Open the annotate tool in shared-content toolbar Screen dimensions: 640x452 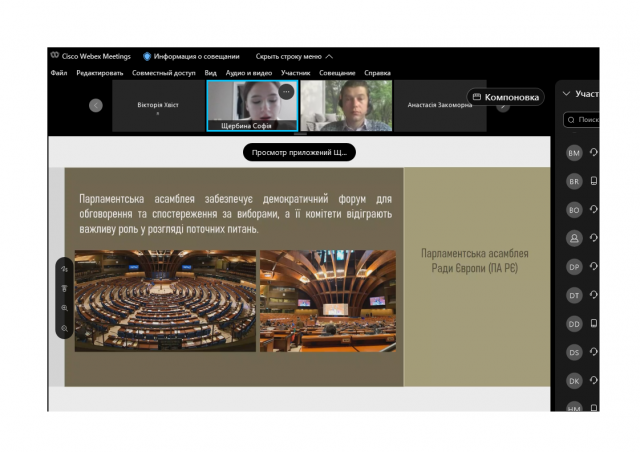64,269
